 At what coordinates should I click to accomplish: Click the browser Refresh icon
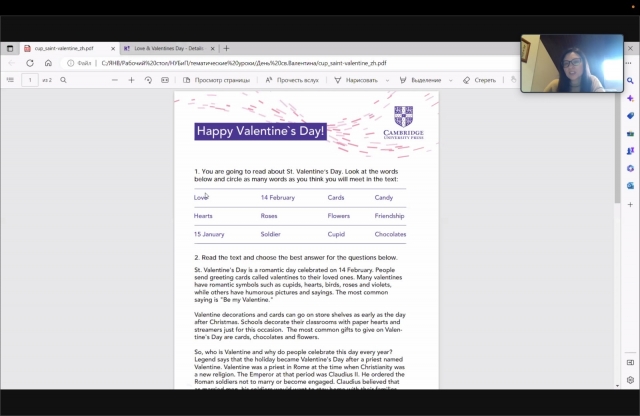29,63
